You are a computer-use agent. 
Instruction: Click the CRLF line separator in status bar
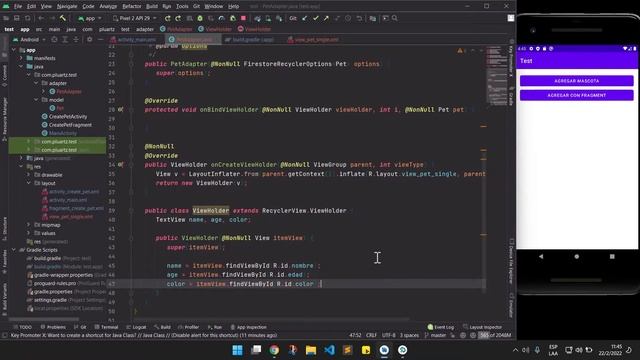point(371,336)
